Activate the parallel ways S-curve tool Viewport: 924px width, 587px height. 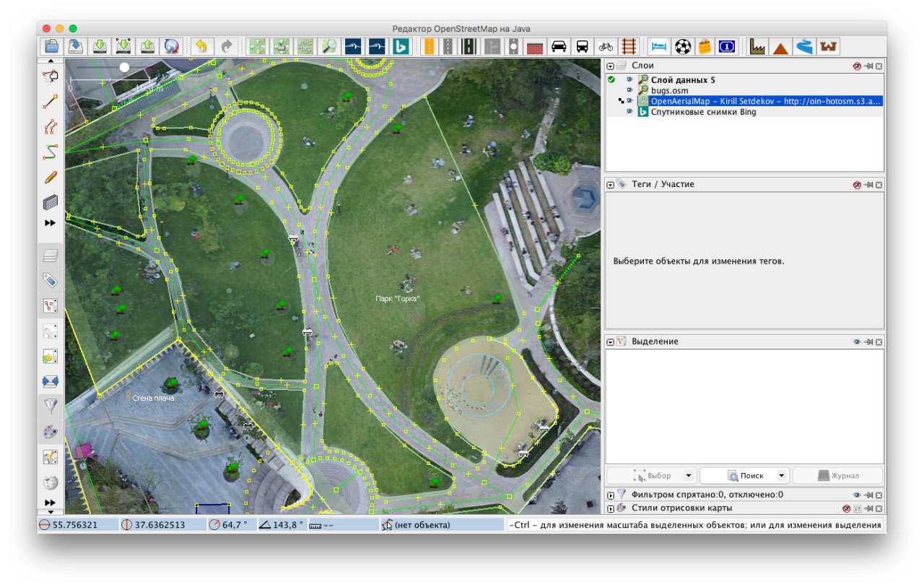pos(51,152)
